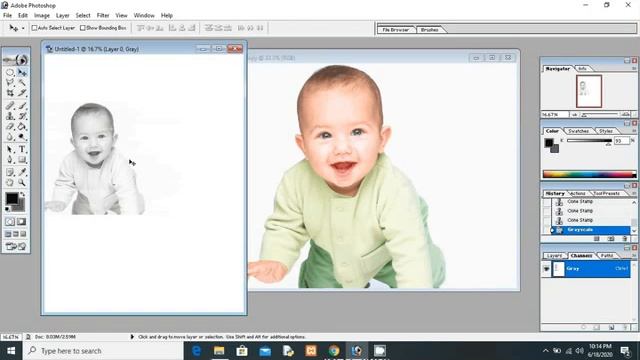Open the Filter menu
Viewport: 640px width, 360px height.
(x=103, y=15)
